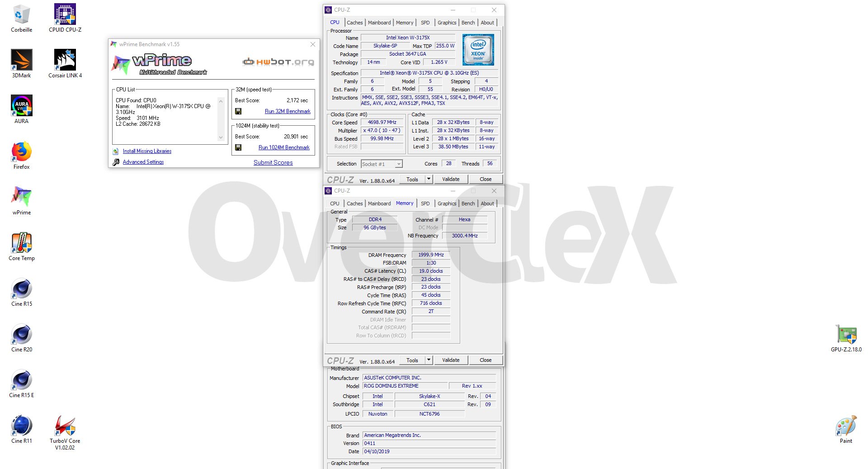Open About tab in top CPU-Z
Viewport: 868px width, 469px height.
coord(487,23)
